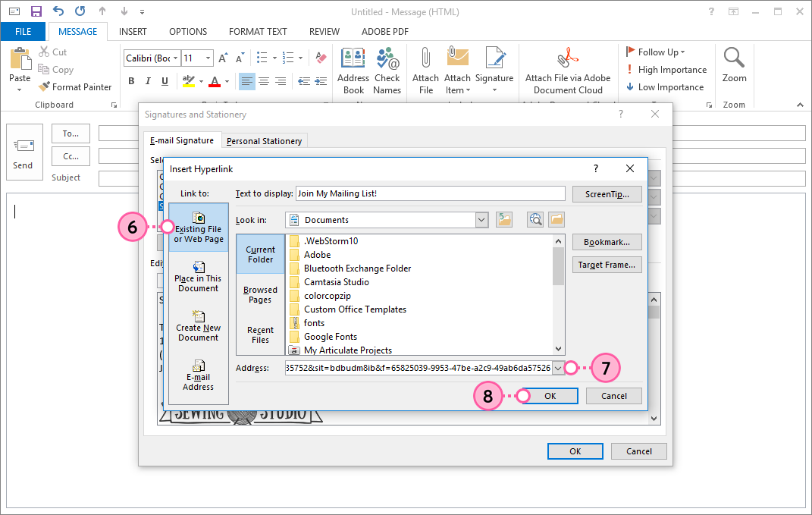Select Existing File or Web Page

(199, 228)
